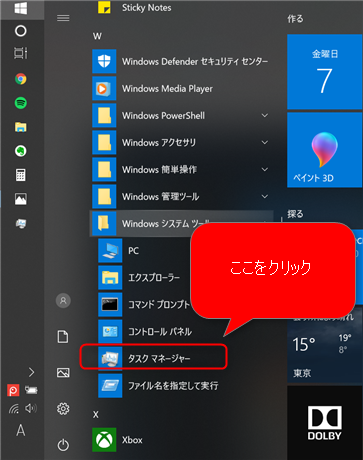Open Settings gear in Start menu
The image size is (363, 460).
tap(63, 408)
